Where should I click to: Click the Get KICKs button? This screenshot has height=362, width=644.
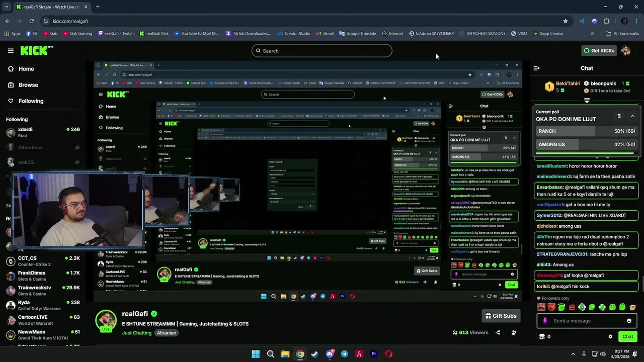(599, 51)
